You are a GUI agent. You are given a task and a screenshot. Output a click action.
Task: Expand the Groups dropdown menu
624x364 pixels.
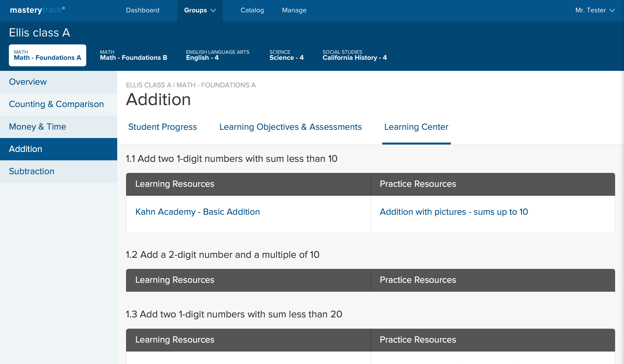200,10
